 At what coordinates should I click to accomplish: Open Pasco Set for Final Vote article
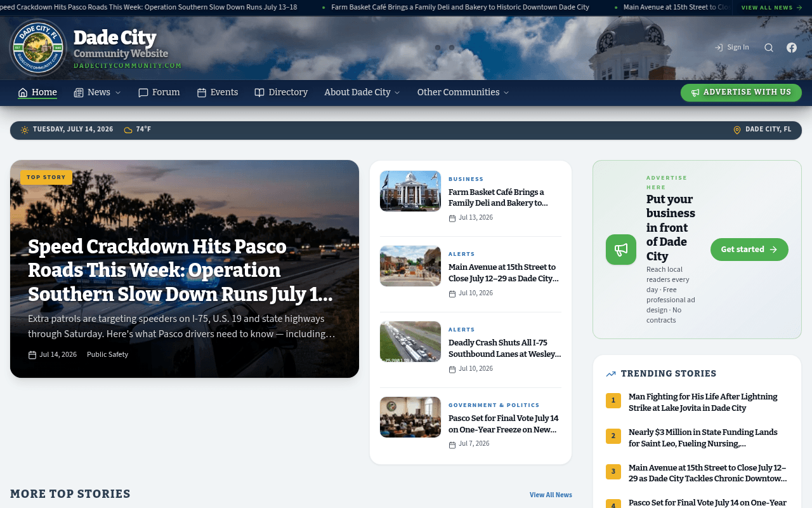pyautogui.click(x=504, y=424)
